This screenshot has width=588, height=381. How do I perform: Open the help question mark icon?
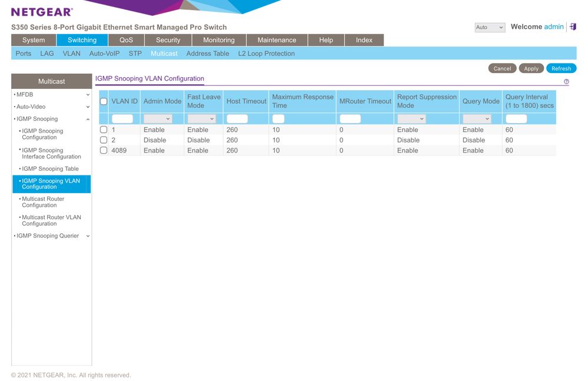pyautogui.click(x=566, y=82)
